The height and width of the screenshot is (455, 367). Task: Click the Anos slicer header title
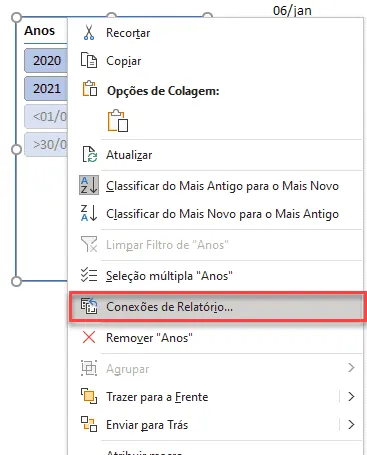pos(39,31)
